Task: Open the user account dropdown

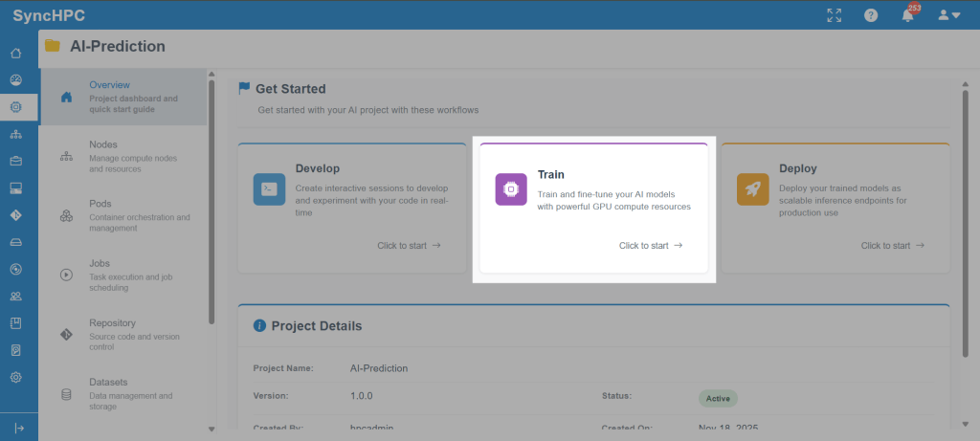Action: 948,15
